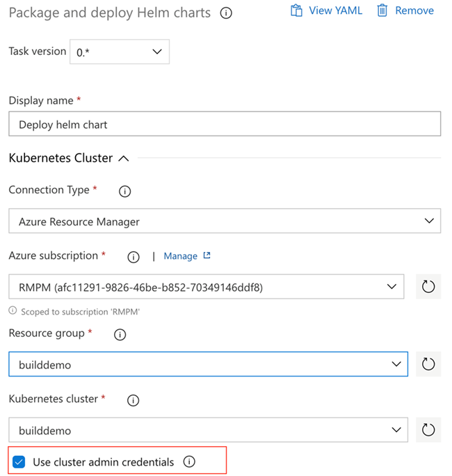This screenshot has width=452, height=476.
Task: Click info icon beside Use cluster admin credentials
Action: tap(188, 461)
